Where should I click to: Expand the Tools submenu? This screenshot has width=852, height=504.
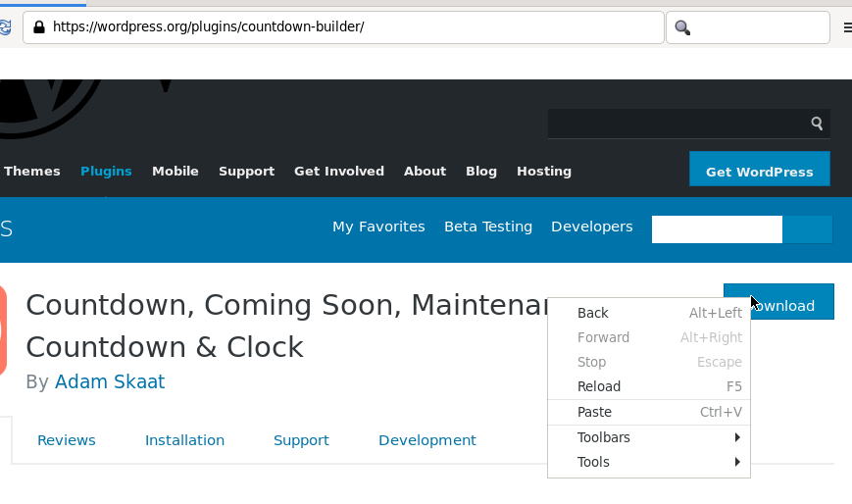point(649,462)
